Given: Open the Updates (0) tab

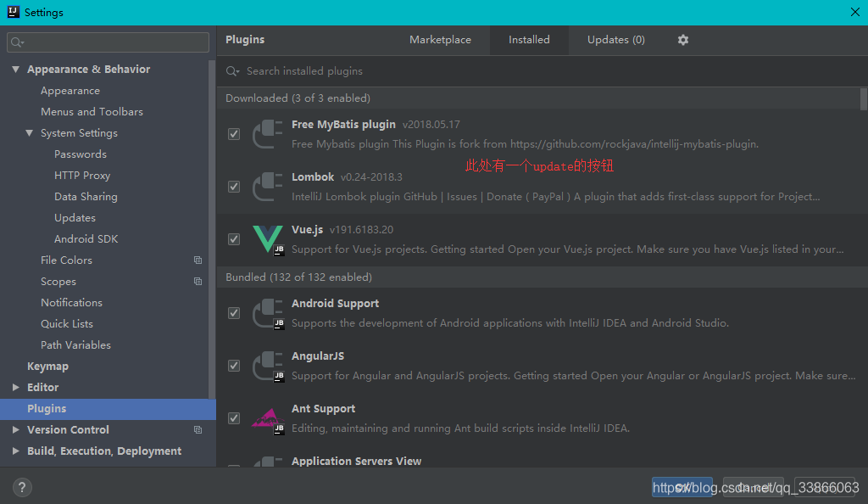Looking at the screenshot, I should (x=616, y=40).
